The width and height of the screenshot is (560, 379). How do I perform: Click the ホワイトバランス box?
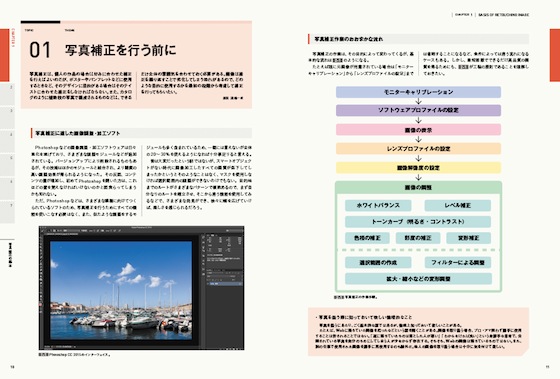click(x=378, y=205)
